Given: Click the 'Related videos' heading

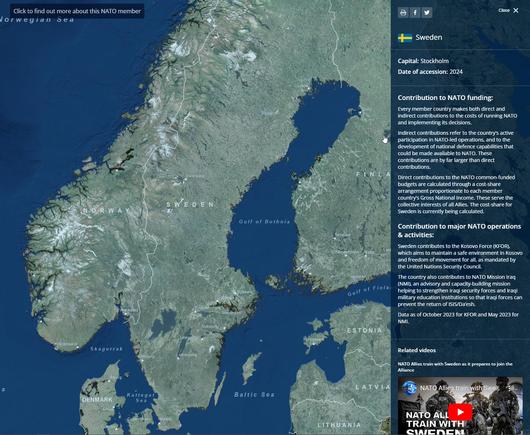Looking at the screenshot, I should tap(416, 350).
